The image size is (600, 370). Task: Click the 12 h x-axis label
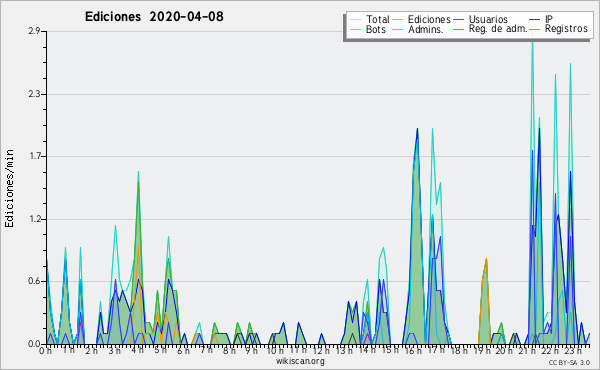click(321, 350)
